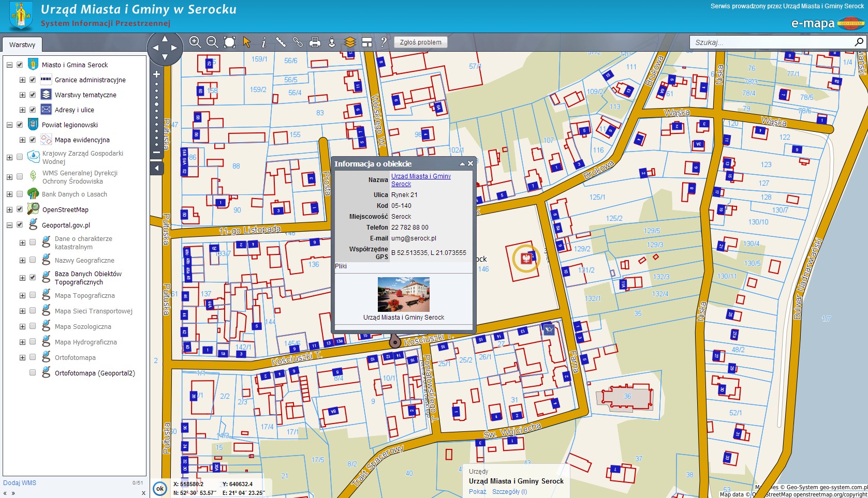Screen dimensions: 868x498
Task: Select the ruler measurement tool
Action: coord(281,42)
